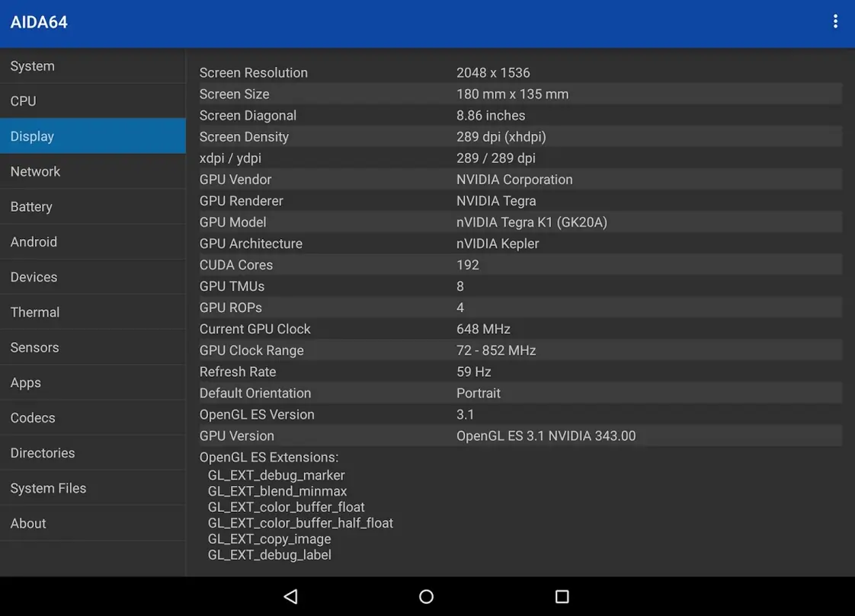Select the 180 mm x 135 mm value
Viewport: 855px width, 616px height.
tap(513, 94)
